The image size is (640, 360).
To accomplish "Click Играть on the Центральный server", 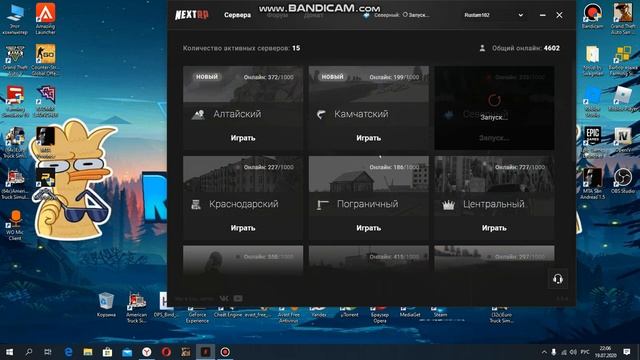I will [494, 228].
